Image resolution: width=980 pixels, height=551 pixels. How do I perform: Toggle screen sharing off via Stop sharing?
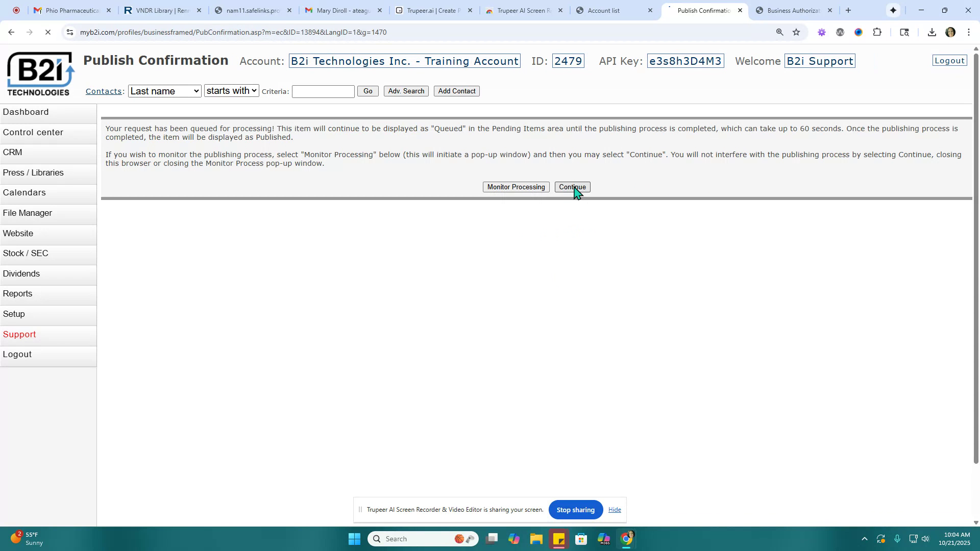click(575, 509)
